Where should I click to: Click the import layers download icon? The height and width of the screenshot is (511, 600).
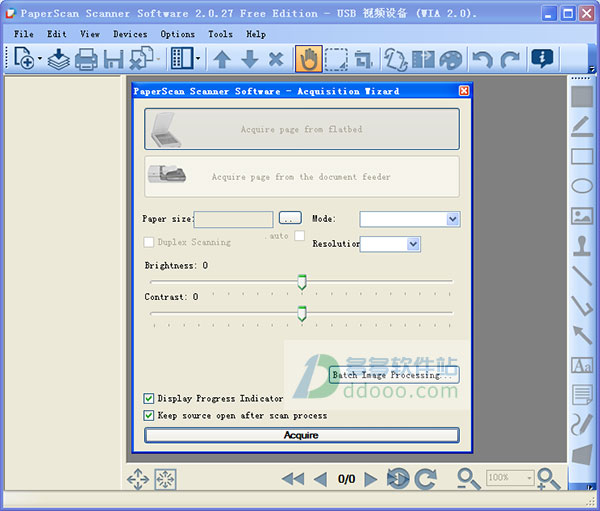pyautogui.click(x=59, y=59)
